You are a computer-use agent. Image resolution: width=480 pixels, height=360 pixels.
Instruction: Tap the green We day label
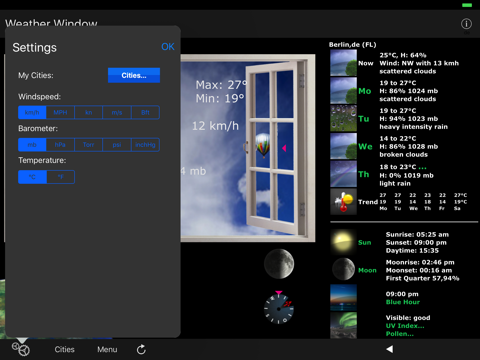365,147
